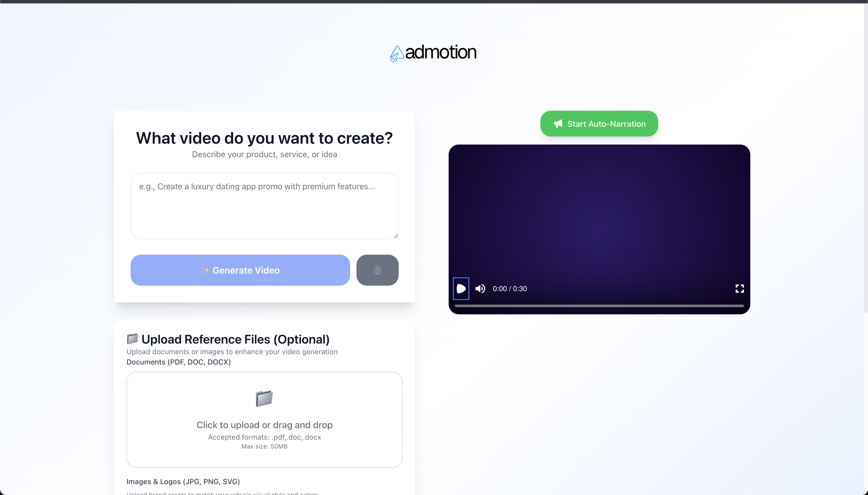
Task: Click the 'Accepted formats: .pdf,.doc,.docx' text
Action: 264,437
